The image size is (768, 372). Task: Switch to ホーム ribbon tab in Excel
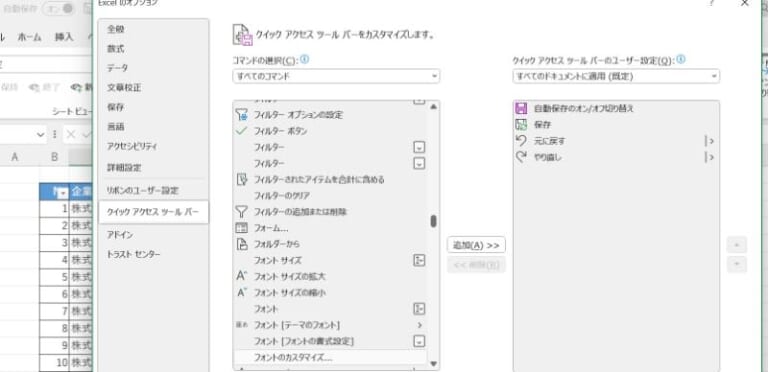tap(29, 37)
